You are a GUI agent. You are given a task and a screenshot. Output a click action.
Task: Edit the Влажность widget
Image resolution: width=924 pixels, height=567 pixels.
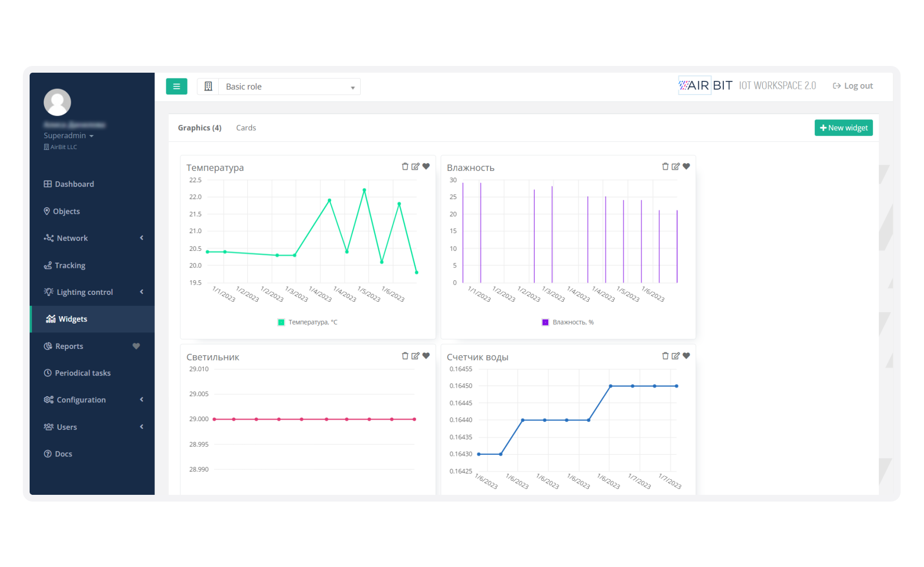[x=676, y=167]
